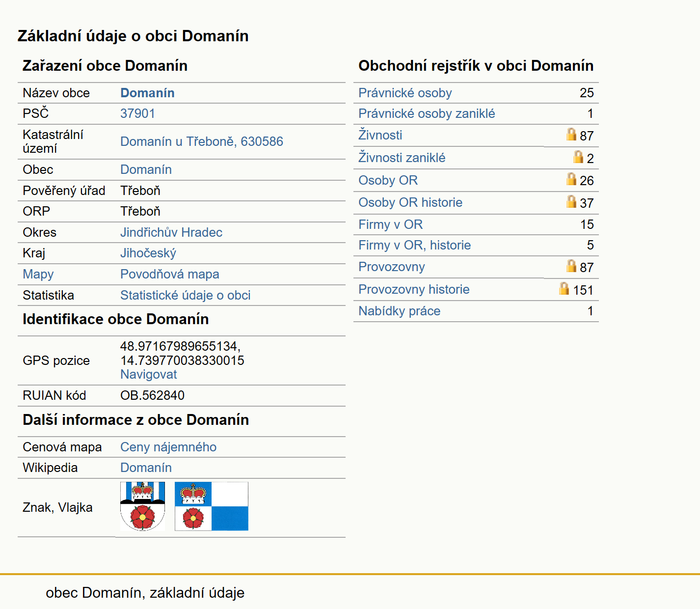The width and height of the screenshot is (700, 609).
Task: Open Živnosti zaniklé link
Action: (402, 158)
